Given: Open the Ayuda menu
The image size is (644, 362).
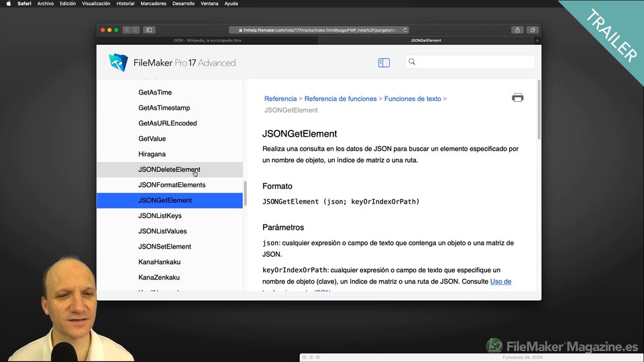Looking at the screenshot, I should click(231, 3).
